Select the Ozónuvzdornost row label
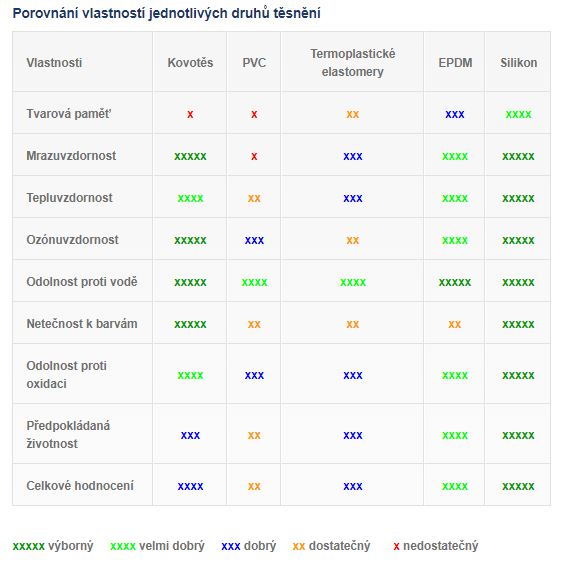Viewport: 574px width, 565px height. click(x=72, y=240)
